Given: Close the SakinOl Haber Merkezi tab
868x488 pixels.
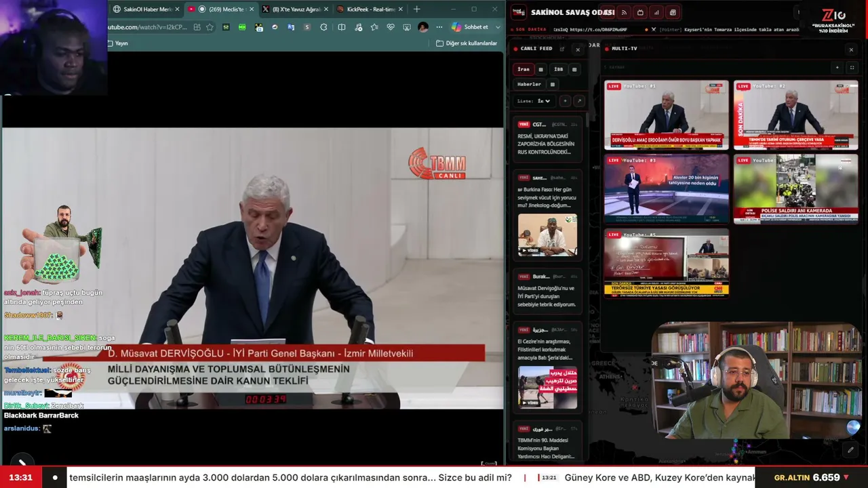Looking at the screenshot, I should [x=178, y=9].
